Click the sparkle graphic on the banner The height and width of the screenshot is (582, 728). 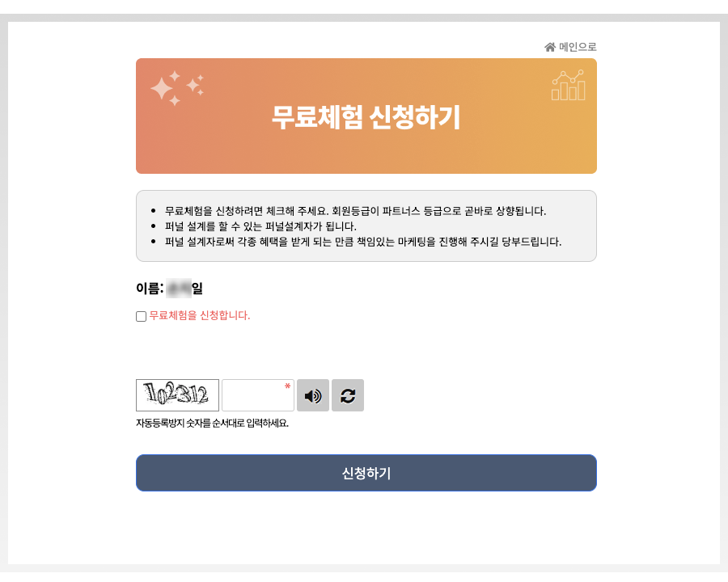point(176,83)
